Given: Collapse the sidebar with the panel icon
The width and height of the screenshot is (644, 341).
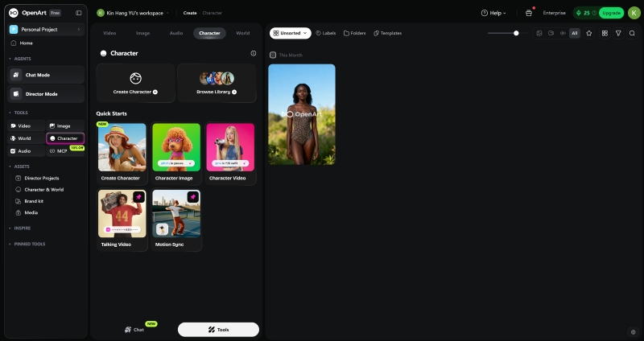Looking at the screenshot, I should [78, 13].
